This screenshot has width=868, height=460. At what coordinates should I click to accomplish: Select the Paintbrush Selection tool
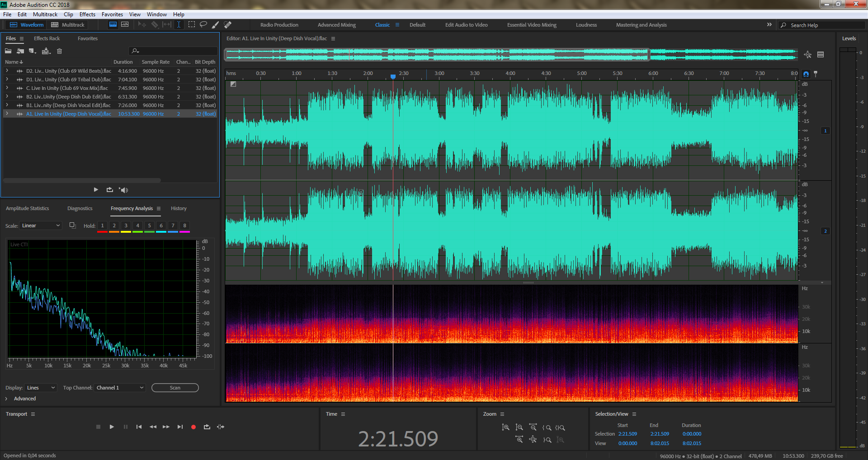point(216,25)
